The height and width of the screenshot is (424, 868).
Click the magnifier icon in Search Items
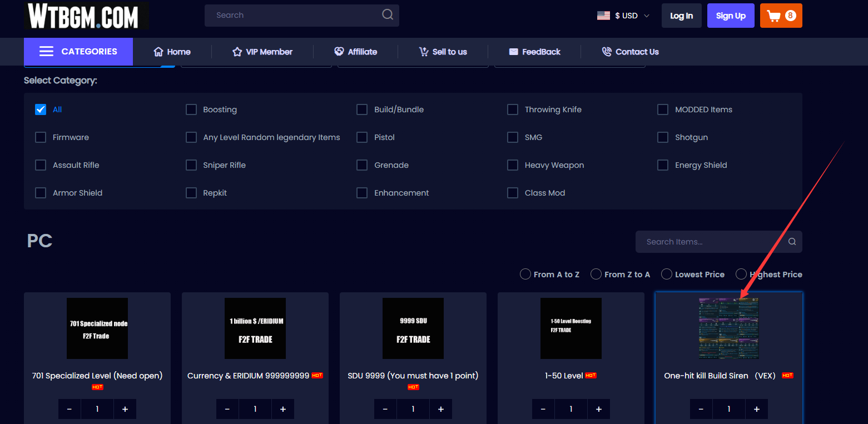point(792,242)
